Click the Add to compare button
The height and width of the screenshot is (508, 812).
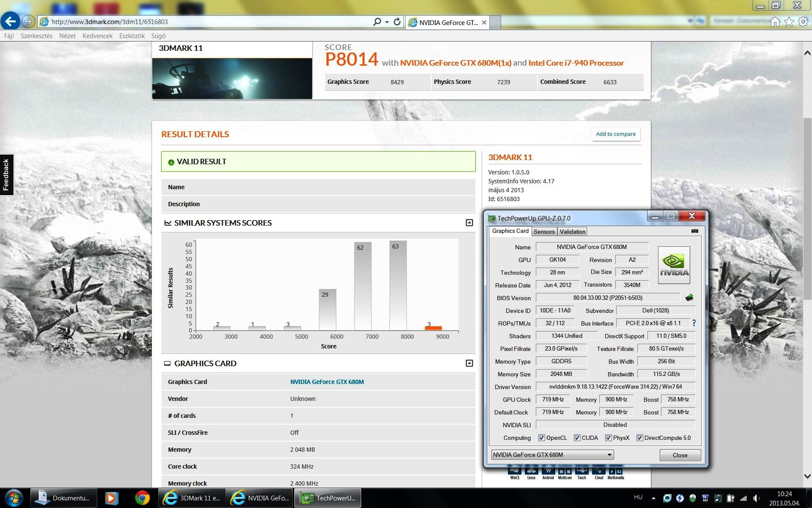point(616,134)
